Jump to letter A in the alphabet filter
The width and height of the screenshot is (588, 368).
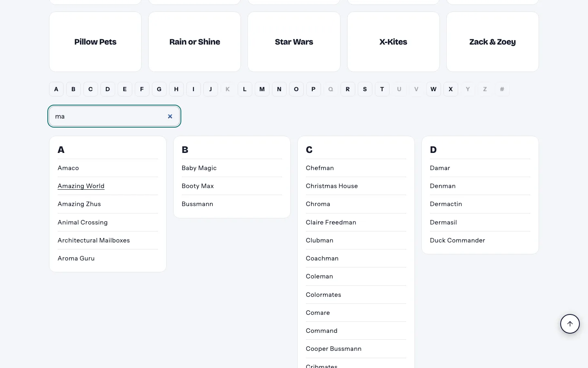[x=56, y=89]
